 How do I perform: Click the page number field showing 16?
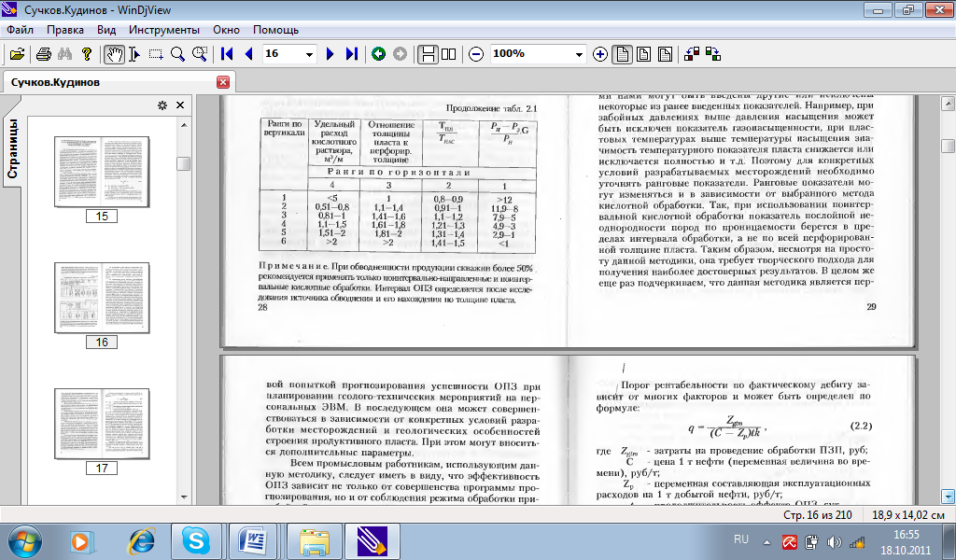coord(283,54)
